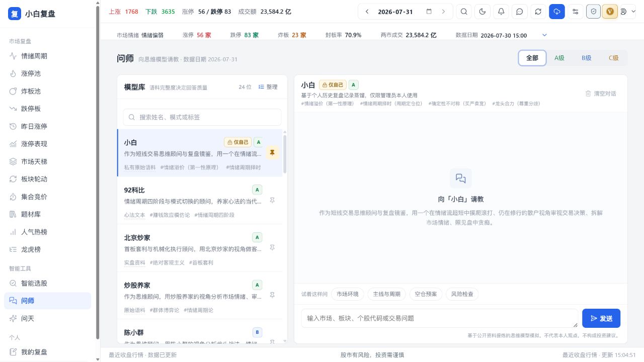Screen dimensions: 644x362
Task: Select the 炒股养家 model card
Action: (x=200, y=295)
